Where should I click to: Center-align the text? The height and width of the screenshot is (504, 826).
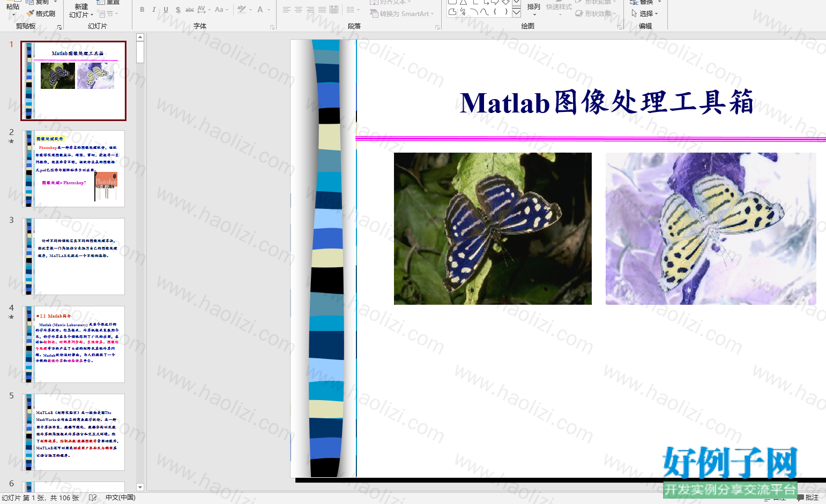(x=299, y=10)
